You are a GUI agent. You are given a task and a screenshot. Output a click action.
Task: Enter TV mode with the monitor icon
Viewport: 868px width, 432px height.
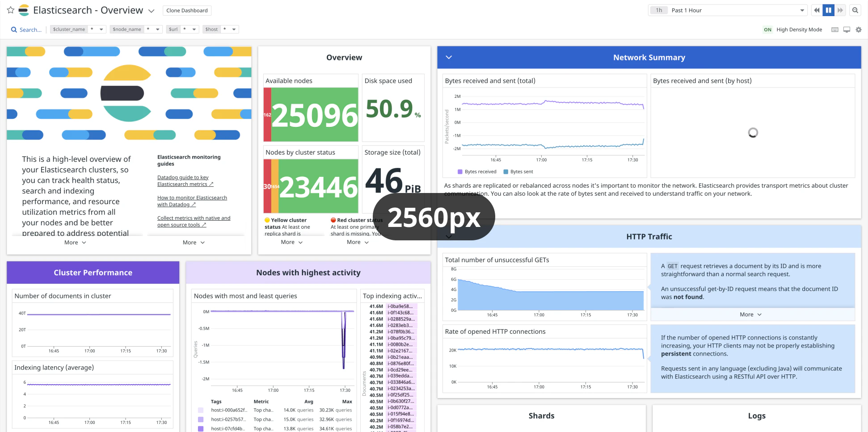(847, 29)
